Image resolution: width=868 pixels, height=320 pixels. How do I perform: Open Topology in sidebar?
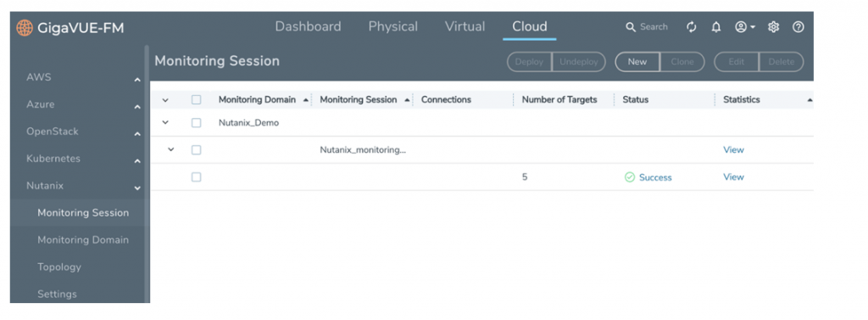click(x=59, y=267)
